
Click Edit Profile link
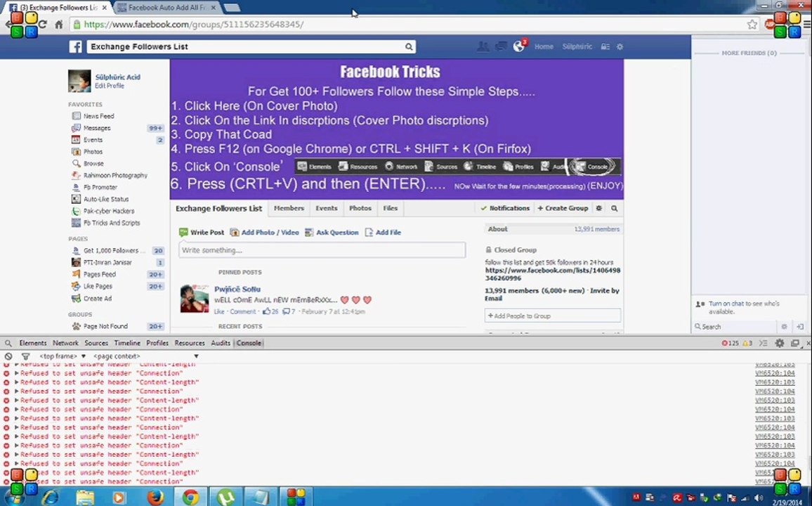click(110, 86)
